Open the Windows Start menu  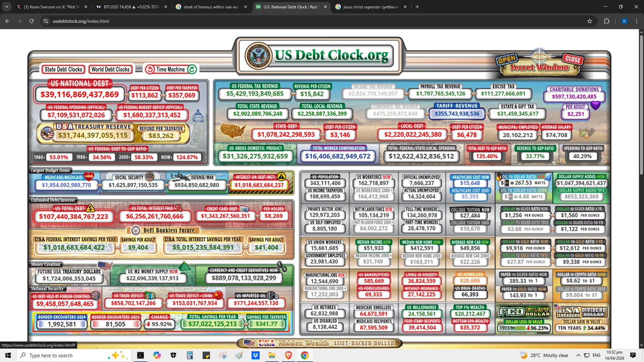9,355
